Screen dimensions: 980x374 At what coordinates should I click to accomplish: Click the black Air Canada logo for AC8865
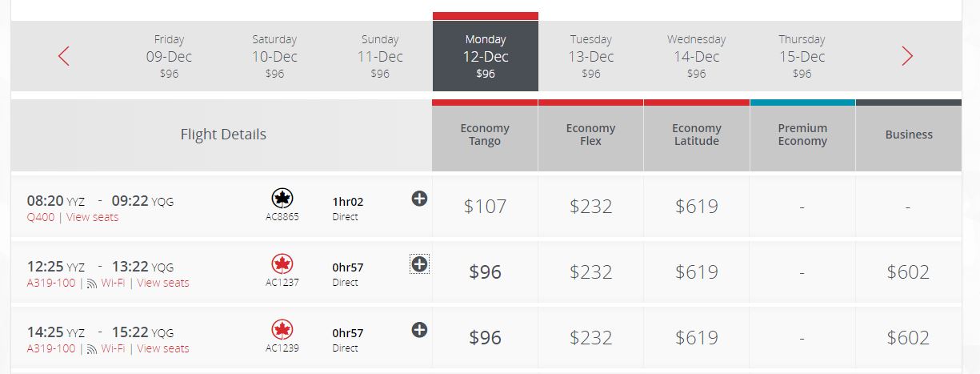click(282, 199)
